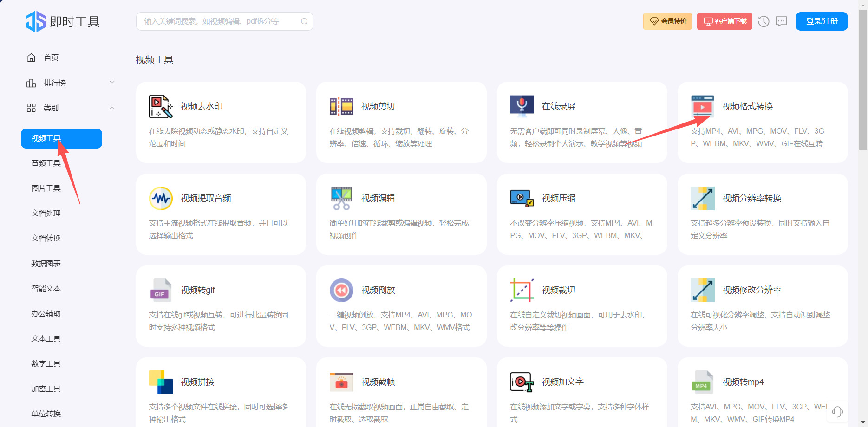
Task: Click the 类别 menu label
Action: 51,108
